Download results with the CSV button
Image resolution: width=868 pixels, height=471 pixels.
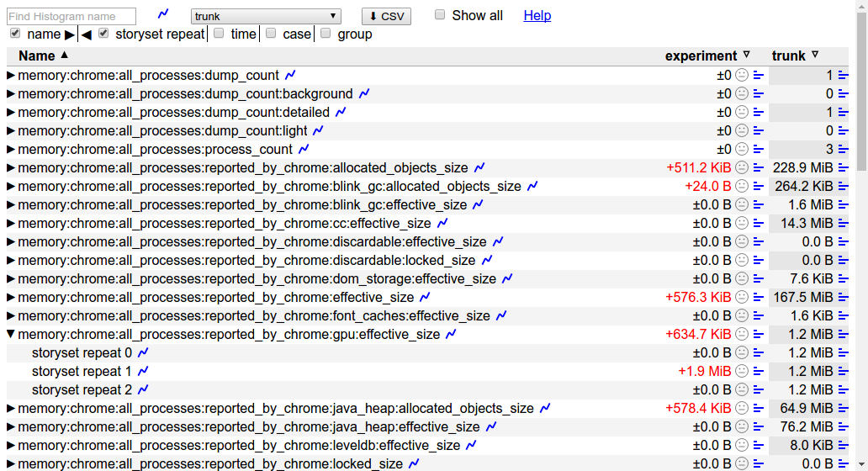point(386,16)
